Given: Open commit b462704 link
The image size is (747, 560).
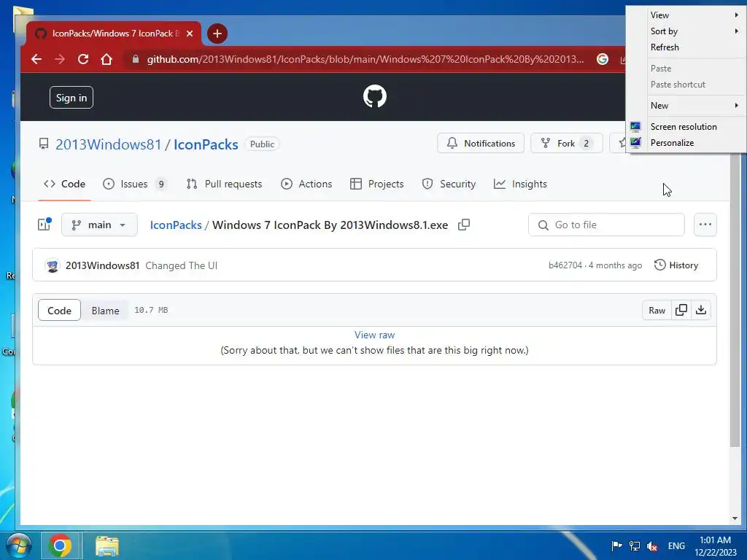Looking at the screenshot, I should (x=565, y=265).
